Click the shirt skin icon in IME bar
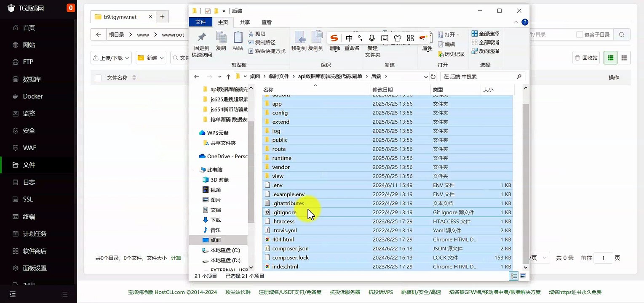Viewport: 644px width, 303px height. pos(397,38)
